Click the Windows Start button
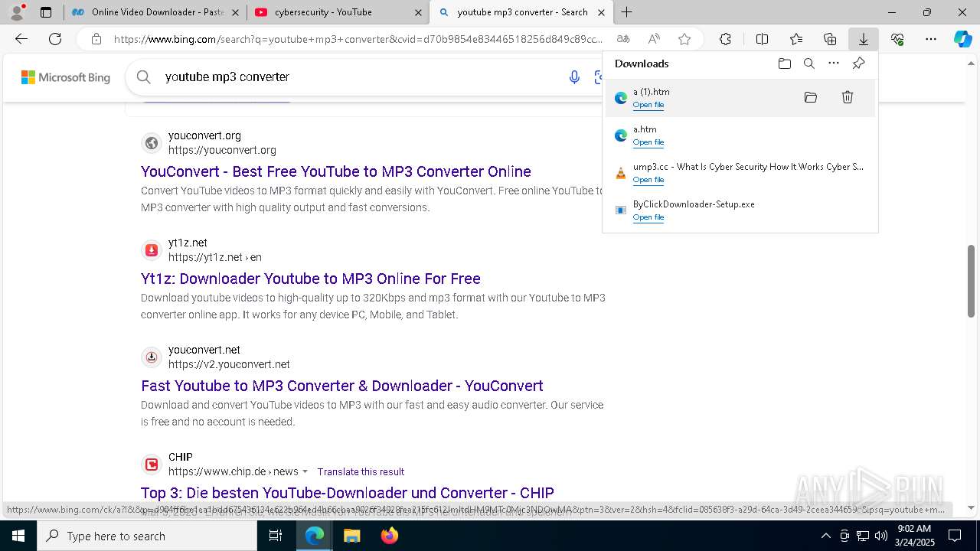Viewport: 980px width, 551px height. coord(18,536)
